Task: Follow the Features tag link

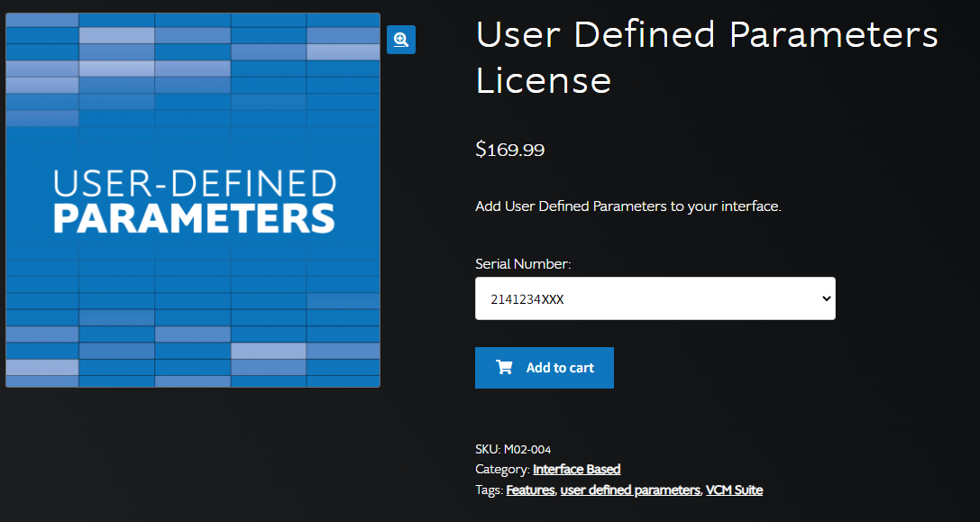Action: 530,490
